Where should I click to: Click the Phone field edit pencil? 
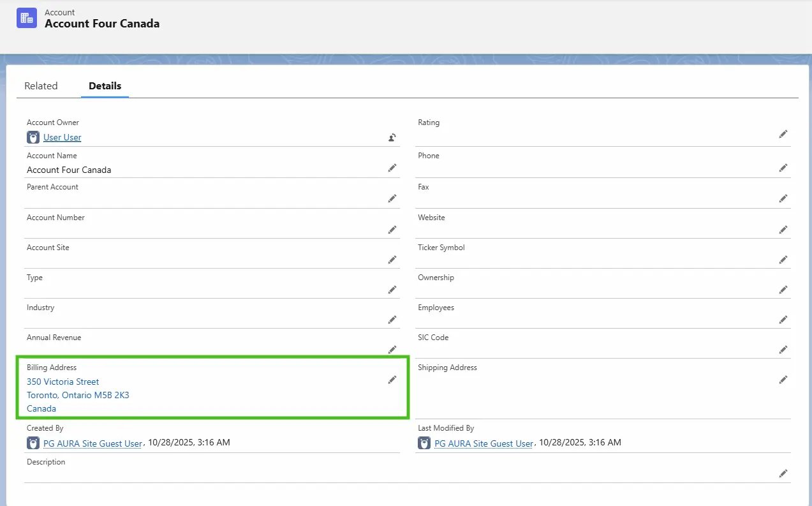[783, 168]
